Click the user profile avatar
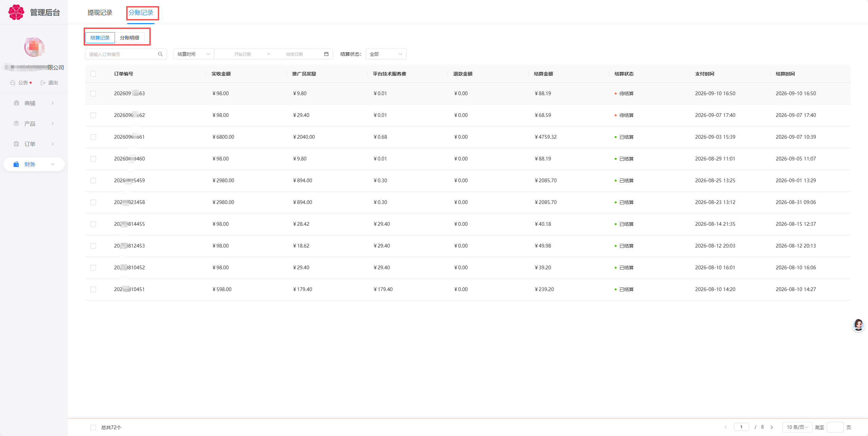Image resolution: width=868 pixels, height=436 pixels. [34, 47]
